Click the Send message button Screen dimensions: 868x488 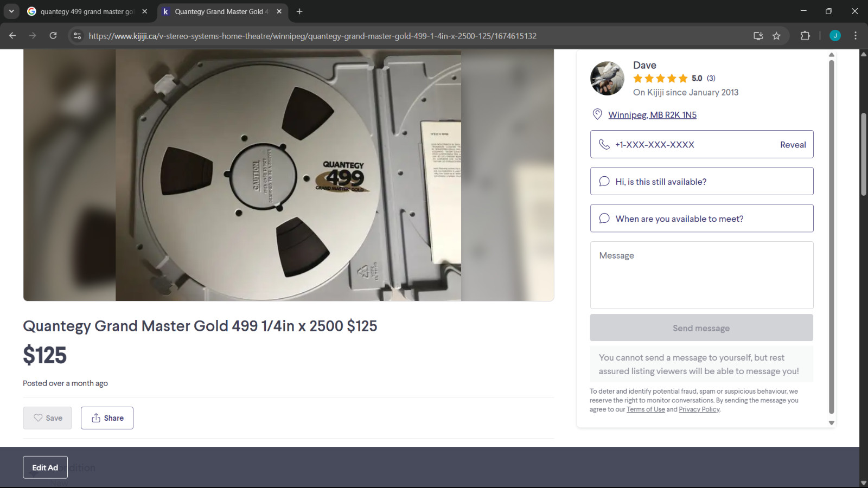point(701,328)
